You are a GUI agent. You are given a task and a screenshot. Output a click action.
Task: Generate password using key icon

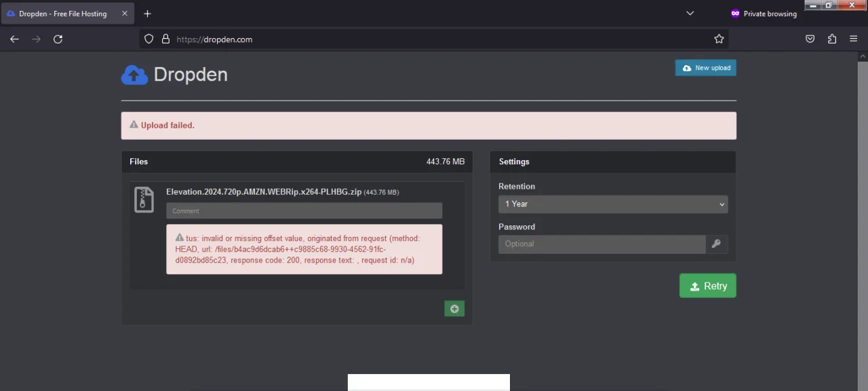[x=716, y=244]
